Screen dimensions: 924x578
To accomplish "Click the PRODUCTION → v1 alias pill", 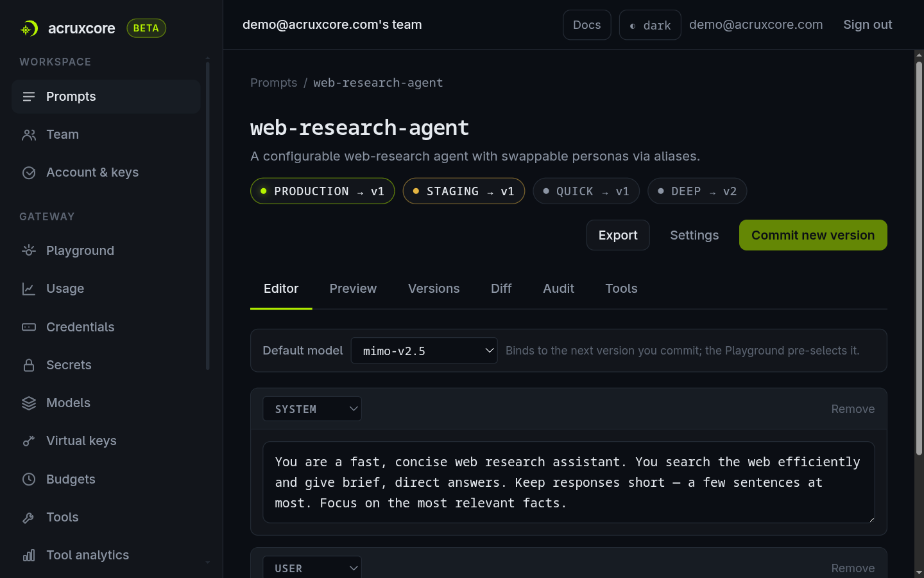I will pos(322,191).
